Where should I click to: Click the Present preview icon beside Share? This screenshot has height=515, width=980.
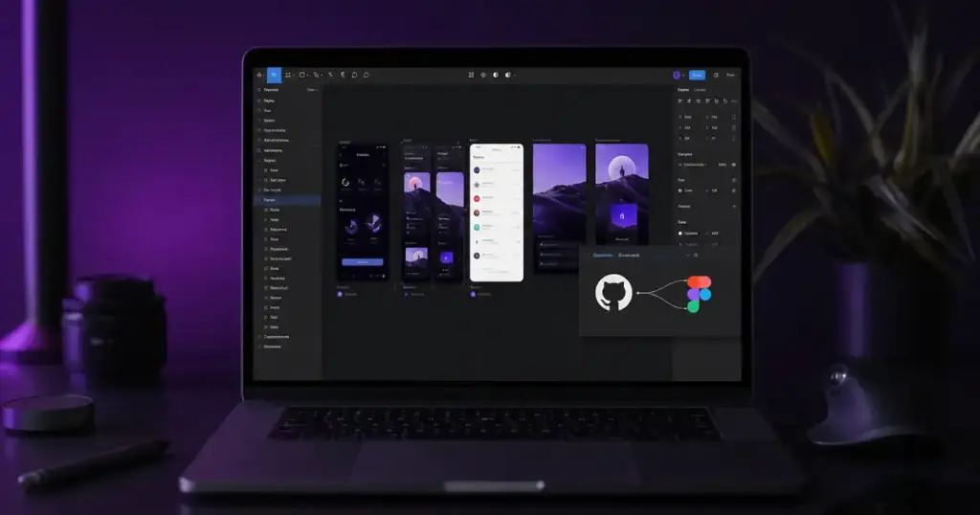(x=716, y=75)
